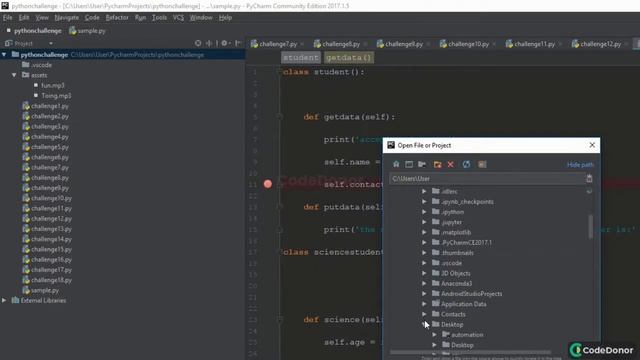Switch to challenge11.py editor tab
640x360 pixels.
tap(534, 44)
